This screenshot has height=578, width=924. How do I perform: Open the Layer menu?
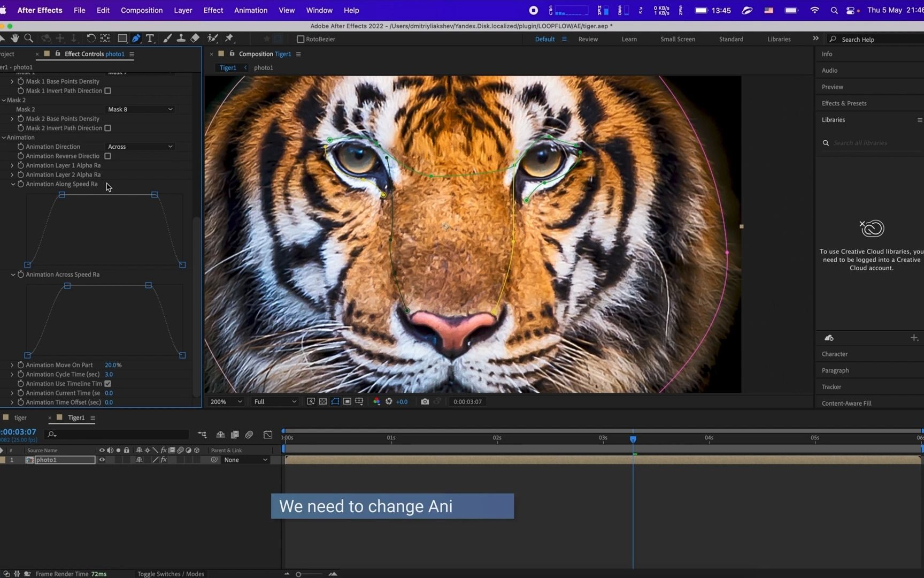(183, 10)
